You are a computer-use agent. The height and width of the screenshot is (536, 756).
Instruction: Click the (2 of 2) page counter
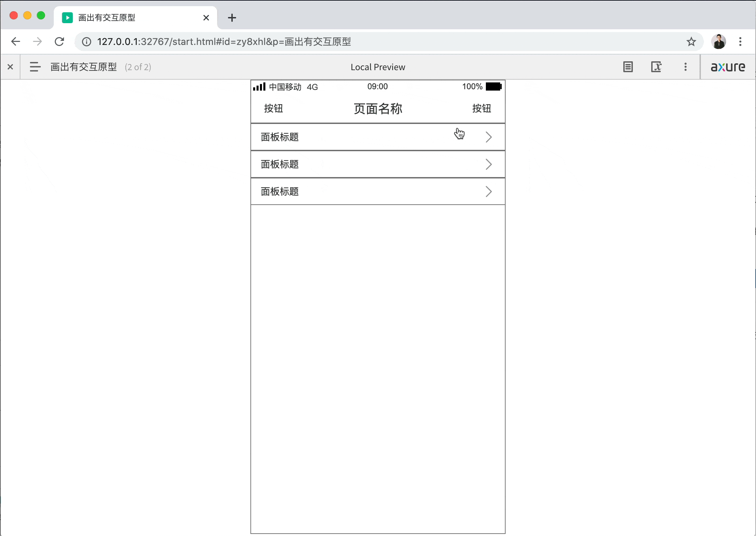[138, 67]
